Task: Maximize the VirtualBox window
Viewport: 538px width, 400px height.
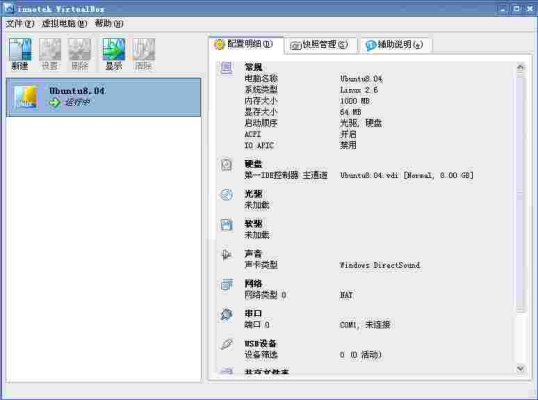Action: [x=516, y=9]
